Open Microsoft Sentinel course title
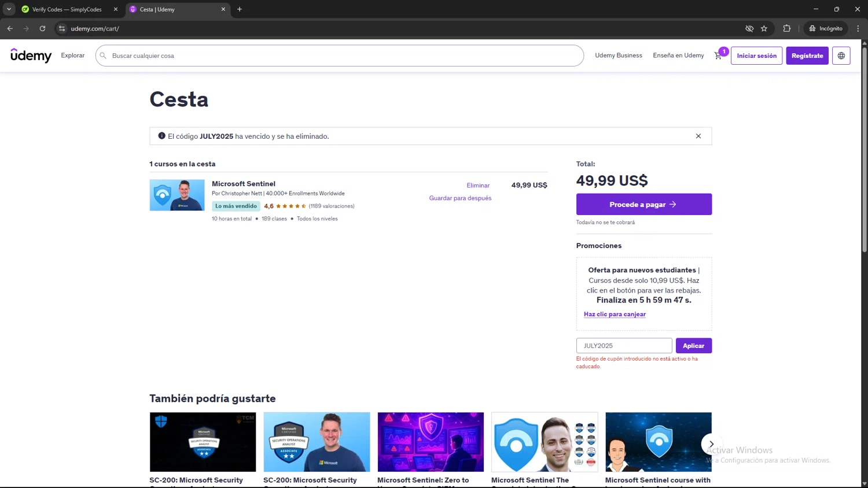The width and height of the screenshot is (868, 488). click(244, 184)
